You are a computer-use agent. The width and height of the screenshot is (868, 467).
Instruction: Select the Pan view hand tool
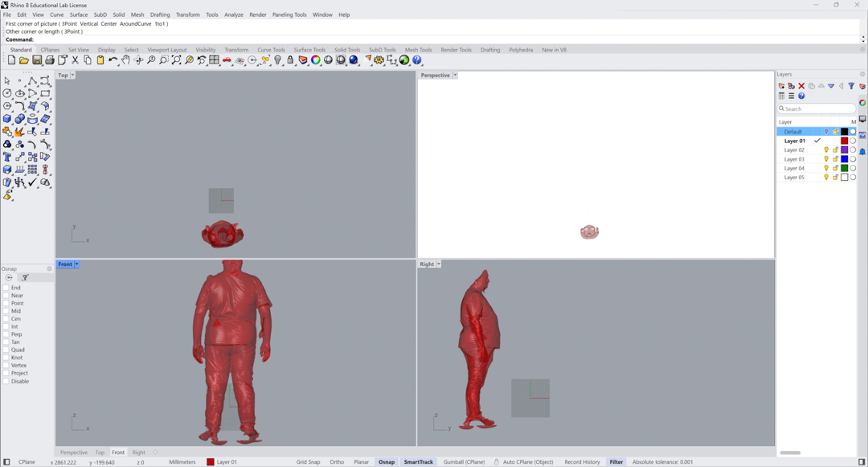pos(126,60)
